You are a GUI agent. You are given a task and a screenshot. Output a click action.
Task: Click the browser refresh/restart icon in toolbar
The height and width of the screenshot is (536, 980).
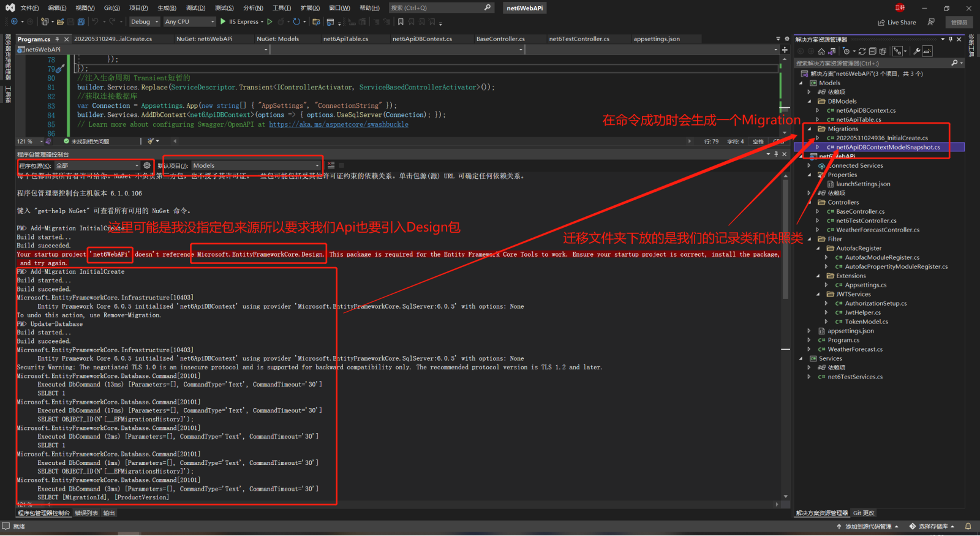pos(296,21)
